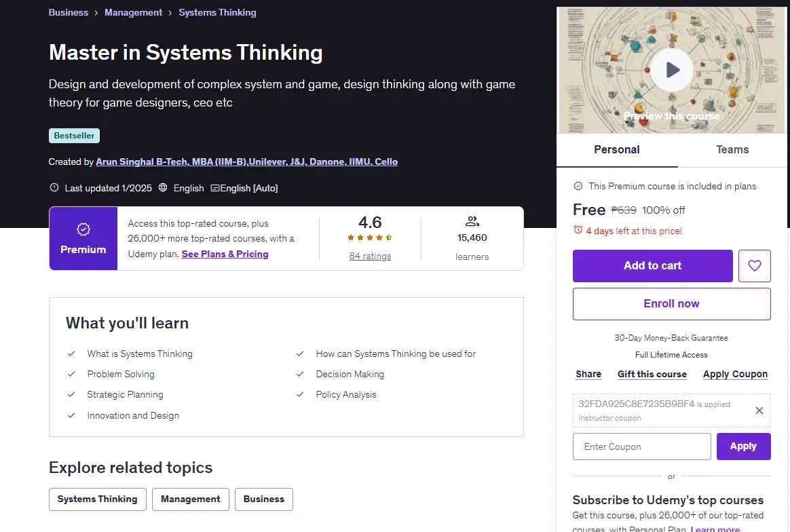Screen dimensions: 790x532
Task: Open instructor Arun Singhal's profile link
Action: coord(246,161)
